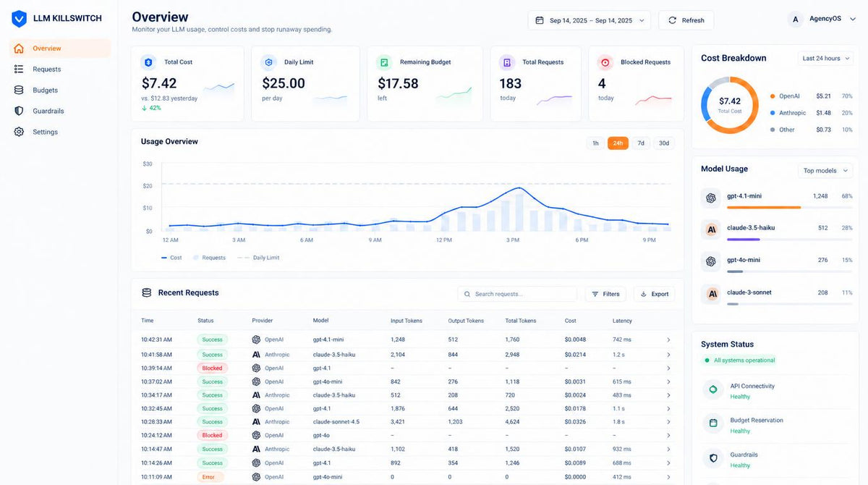868x485 pixels.
Task: Click the claude-3.5-haiku Anthropic logo in Model Usage
Action: click(x=711, y=229)
